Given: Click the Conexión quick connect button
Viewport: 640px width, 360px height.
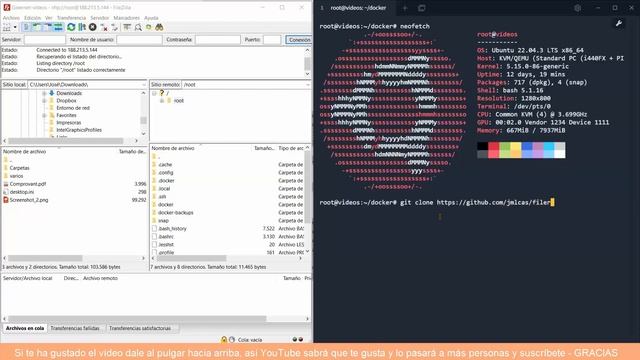Looking at the screenshot, I should [299, 40].
